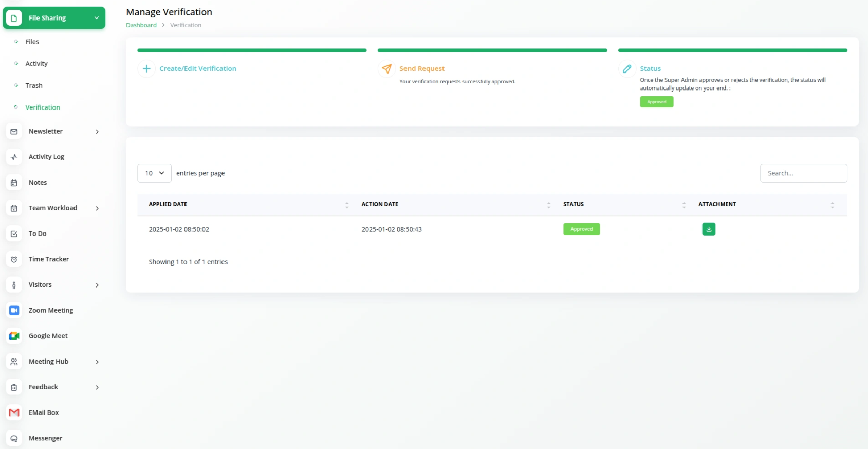Click the Messenger chat bubble icon
Screen dimensions: 868x449
point(14,438)
